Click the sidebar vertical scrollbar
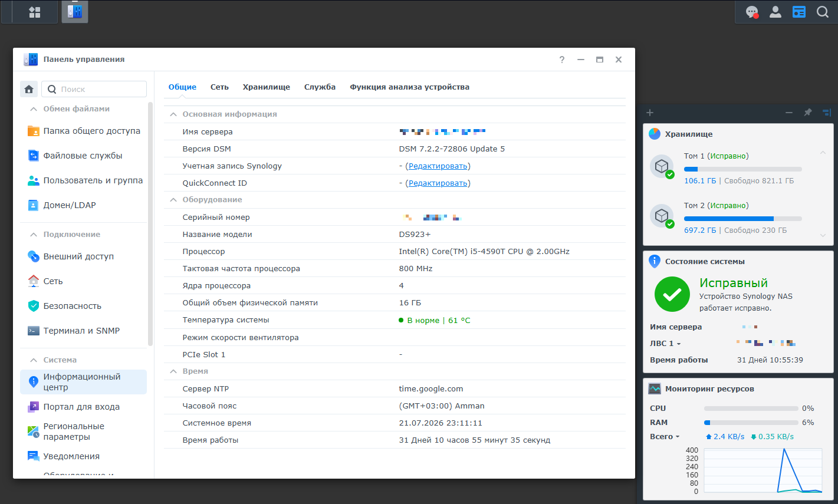 [150, 224]
